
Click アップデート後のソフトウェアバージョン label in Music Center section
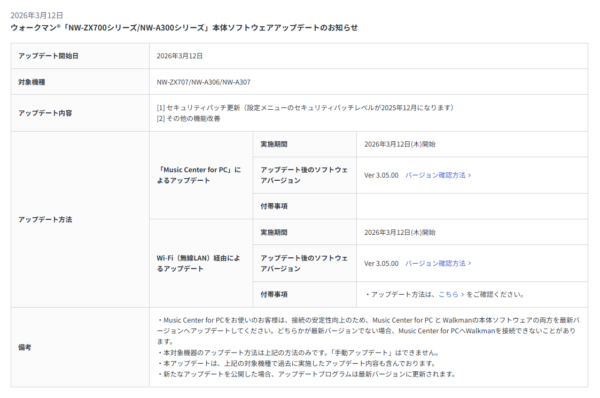point(304,175)
